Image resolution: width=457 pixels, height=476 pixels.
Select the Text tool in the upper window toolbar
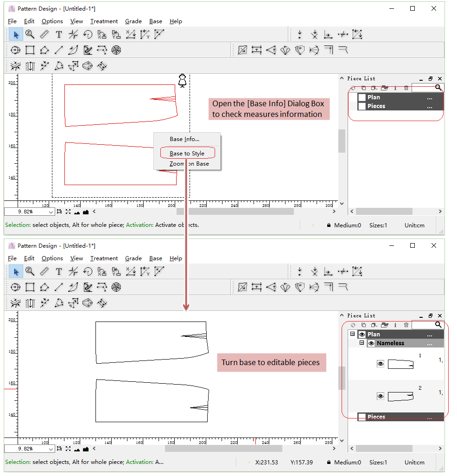(59, 34)
